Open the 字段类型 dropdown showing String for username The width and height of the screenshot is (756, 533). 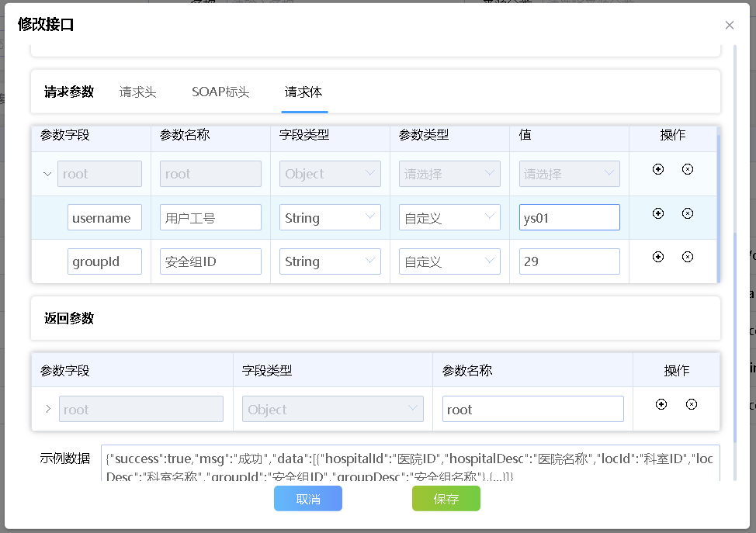pyautogui.click(x=330, y=217)
